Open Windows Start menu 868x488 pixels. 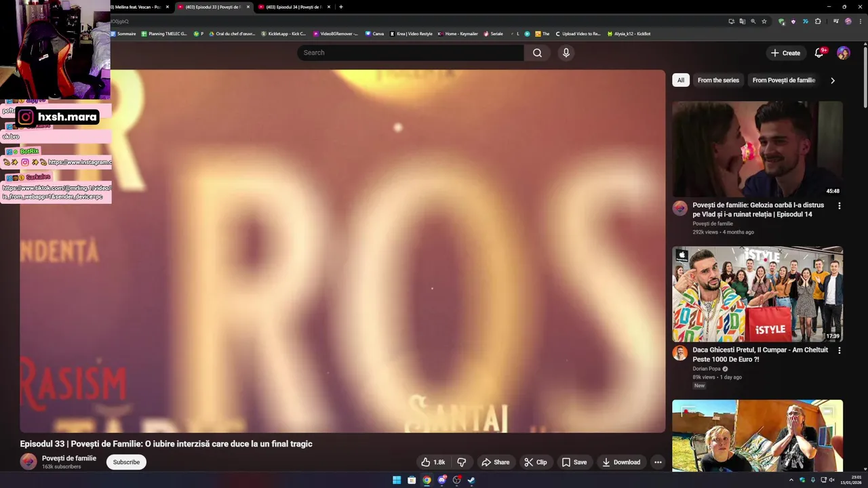pyautogui.click(x=397, y=481)
